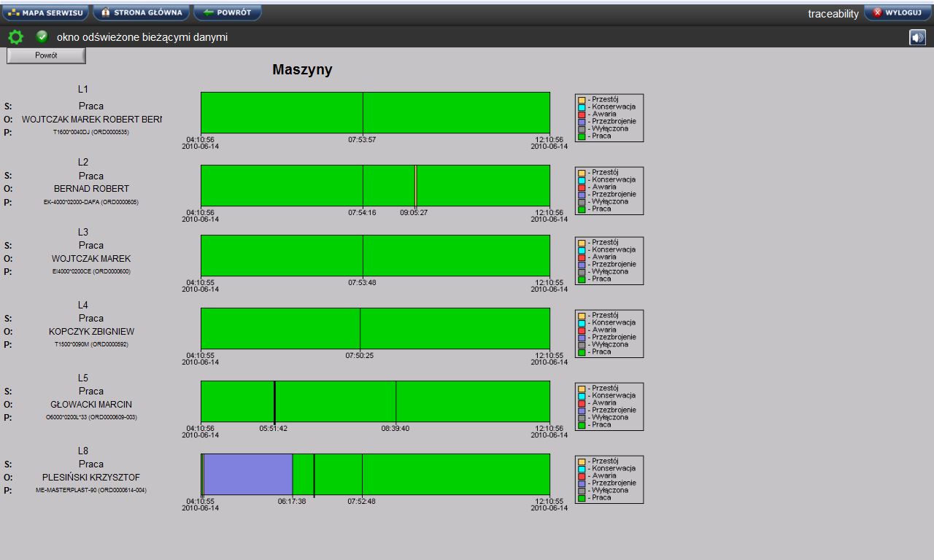This screenshot has width=934, height=560.
Task: Click operator name GŁOWACKI MARCIN
Action: [x=91, y=405]
